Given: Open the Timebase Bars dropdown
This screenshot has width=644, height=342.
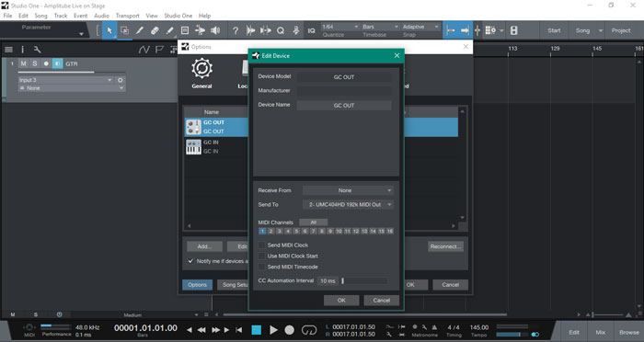Looking at the screenshot, I should pos(379,27).
